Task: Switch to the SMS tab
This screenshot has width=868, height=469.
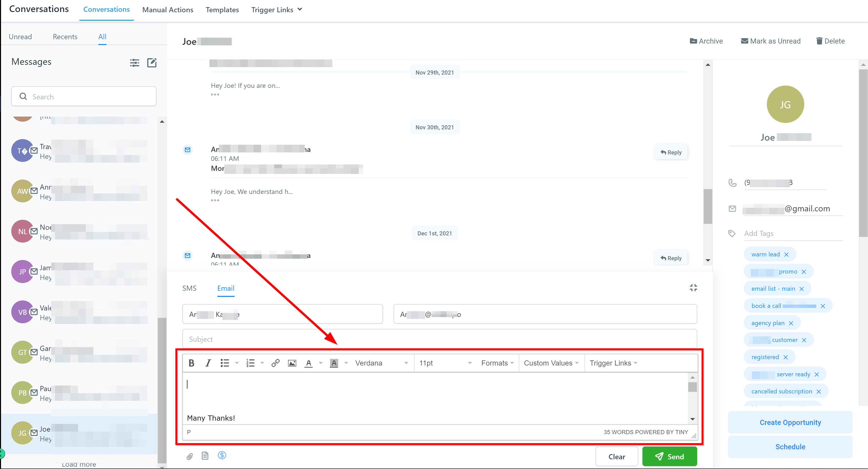Action: pos(189,288)
